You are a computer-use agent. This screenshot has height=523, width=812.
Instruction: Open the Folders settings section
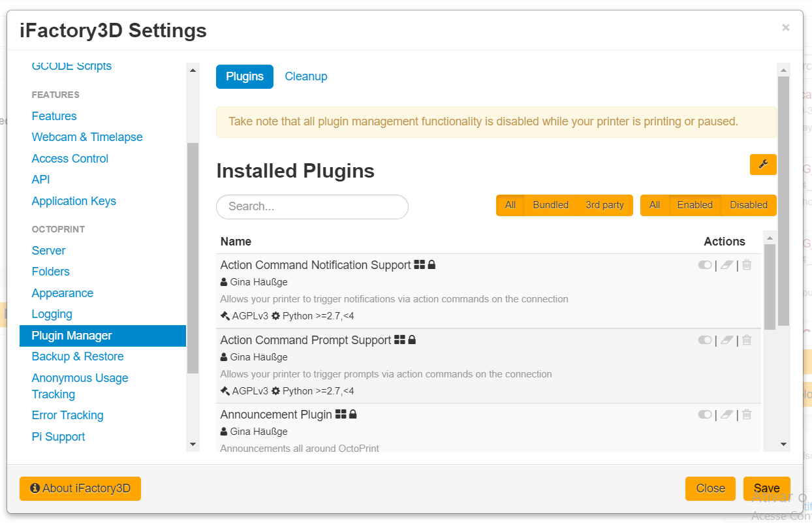[50, 272]
